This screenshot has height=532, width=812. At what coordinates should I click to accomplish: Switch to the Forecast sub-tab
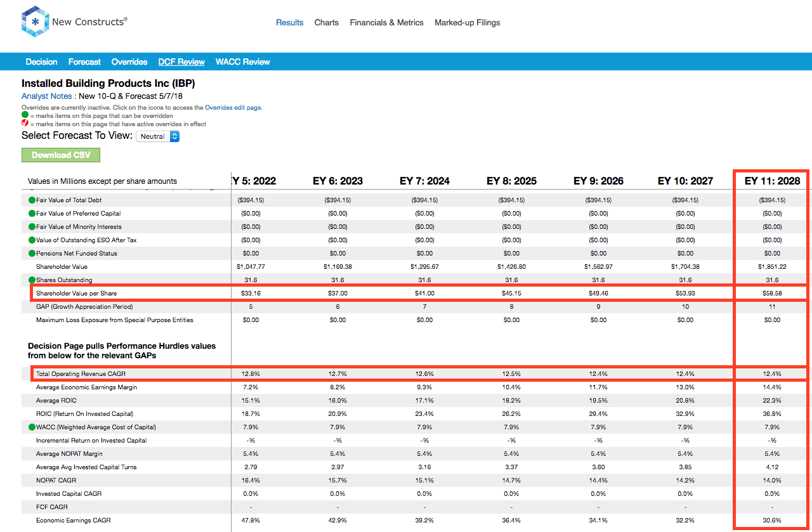[84, 62]
